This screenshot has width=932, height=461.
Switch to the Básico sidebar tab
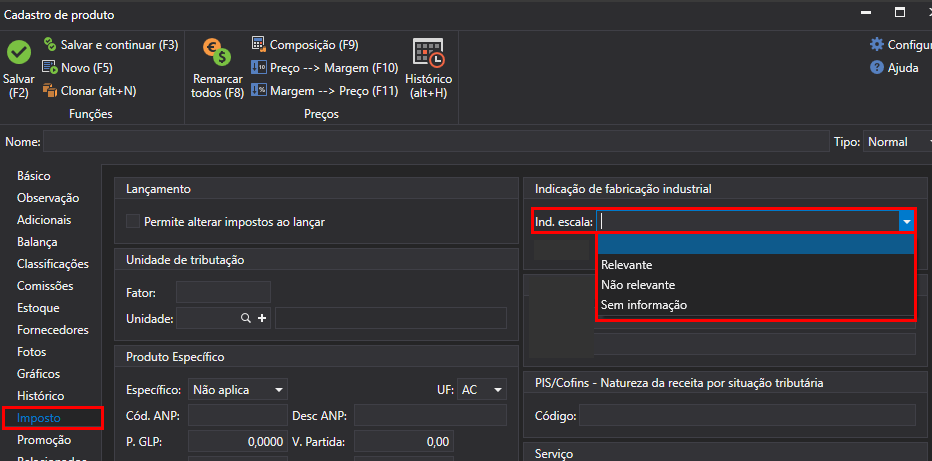coord(34,176)
